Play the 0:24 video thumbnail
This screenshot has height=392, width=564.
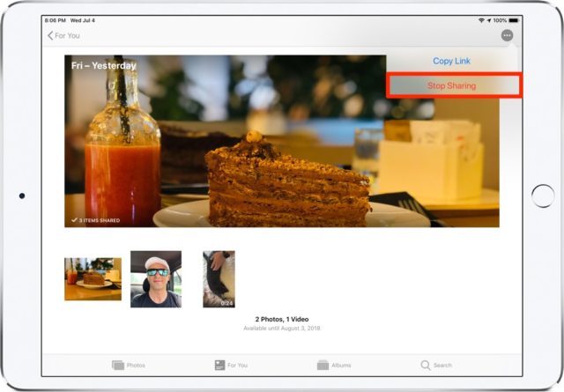[219, 279]
